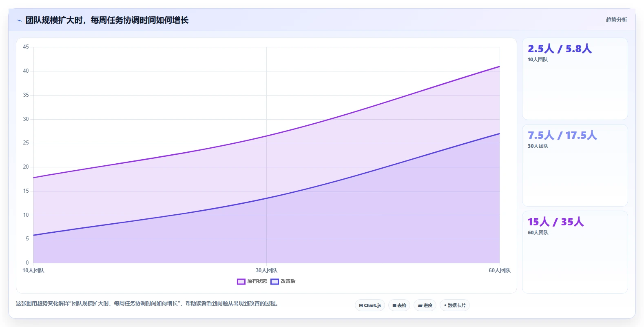
Task: Click the icon inside 进度 tag
Action: (x=420, y=305)
